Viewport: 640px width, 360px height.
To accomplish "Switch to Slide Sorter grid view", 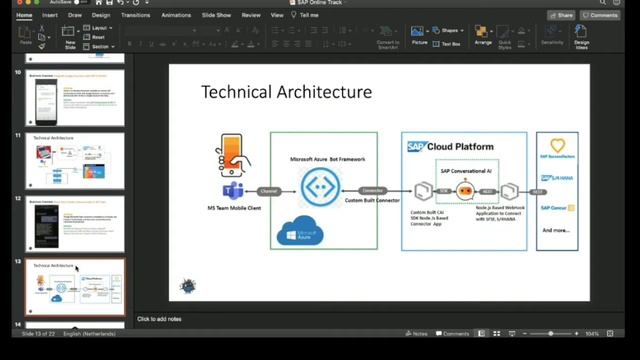I will (x=497, y=333).
